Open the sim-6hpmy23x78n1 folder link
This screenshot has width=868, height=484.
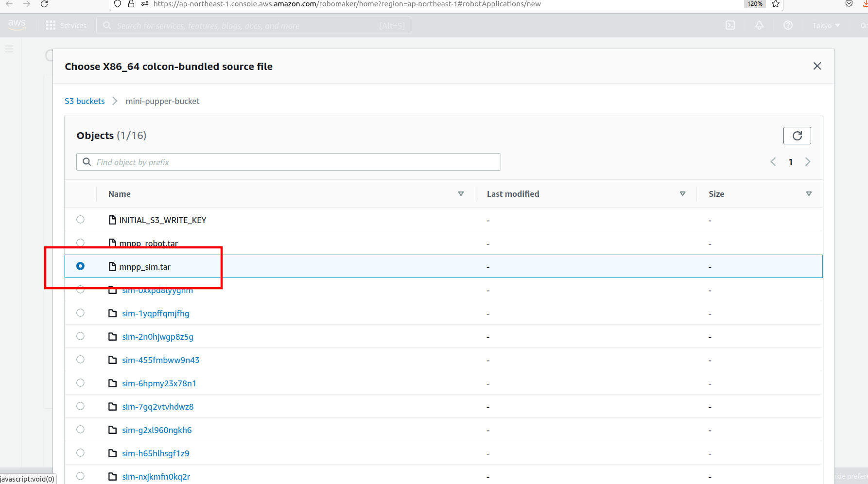[159, 383]
